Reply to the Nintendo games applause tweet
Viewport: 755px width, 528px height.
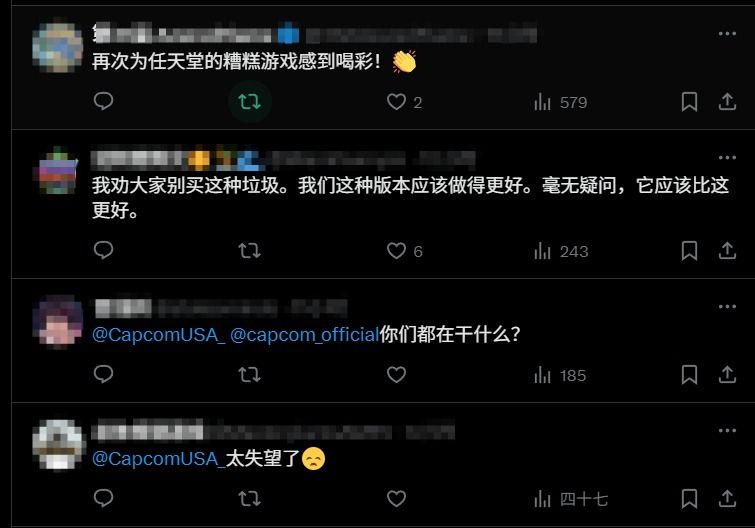(103, 101)
